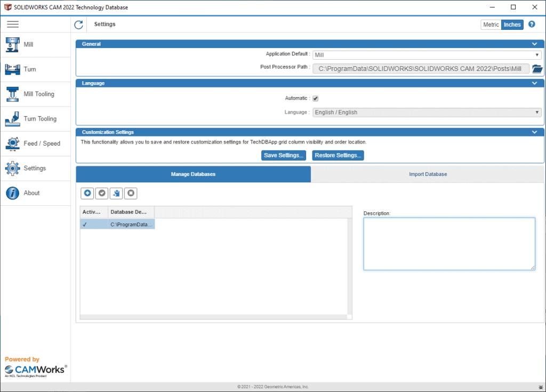Open the About info page
This screenshot has height=392, width=546.
click(36, 193)
